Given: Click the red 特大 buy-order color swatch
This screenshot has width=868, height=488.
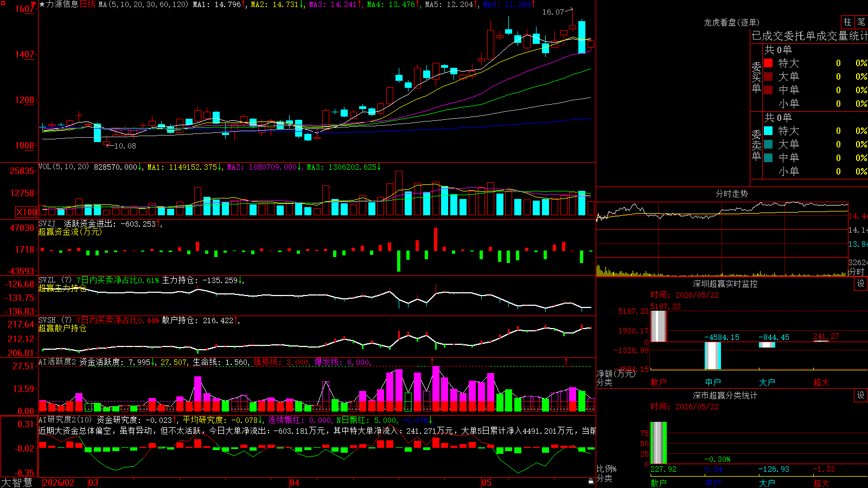Looking at the screenshot, I should click(768, 63).
